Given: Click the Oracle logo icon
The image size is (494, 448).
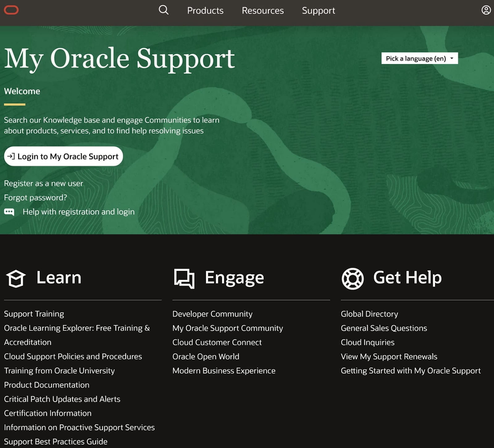Looking at the screenshot, I should point(11,10).
